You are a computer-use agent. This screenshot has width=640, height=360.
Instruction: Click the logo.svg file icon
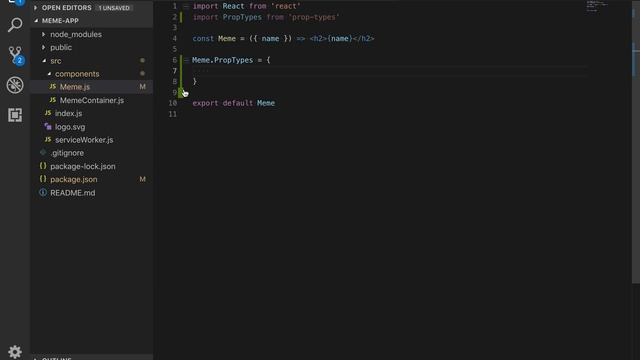pyautogui.click(x=48, y=127)
